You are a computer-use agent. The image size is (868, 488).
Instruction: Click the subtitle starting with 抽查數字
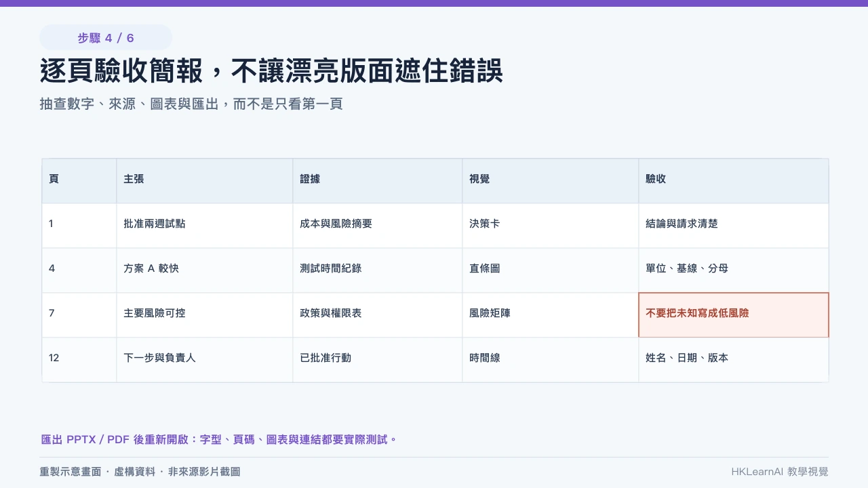coord(191,104)
